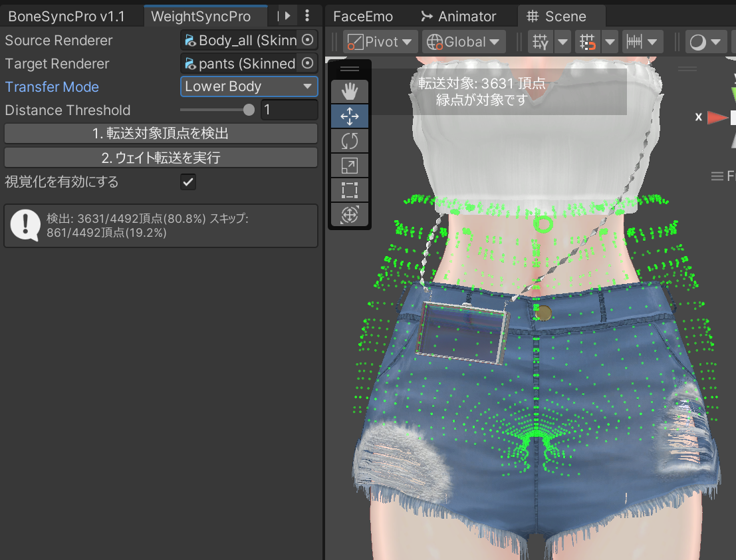The width and height of the screenshot is (736, 560).
Task: Select the Rotate tool
Action: [349, 140]
